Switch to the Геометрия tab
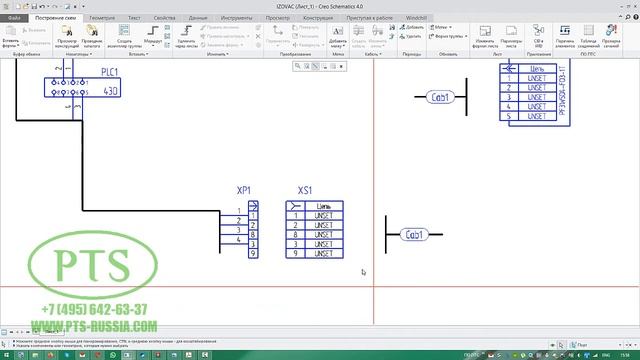The height and width of the screenshot is (360, 640). 102,18
